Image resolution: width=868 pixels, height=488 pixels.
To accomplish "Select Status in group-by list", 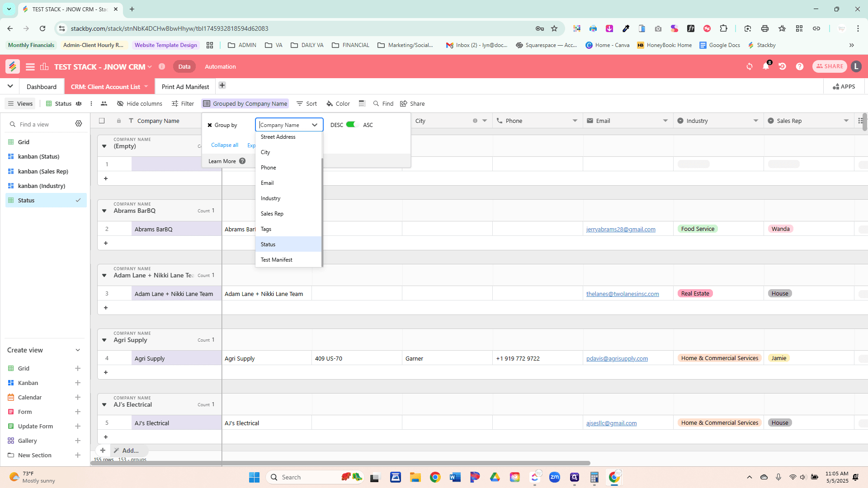I will [x=288, y=244].
